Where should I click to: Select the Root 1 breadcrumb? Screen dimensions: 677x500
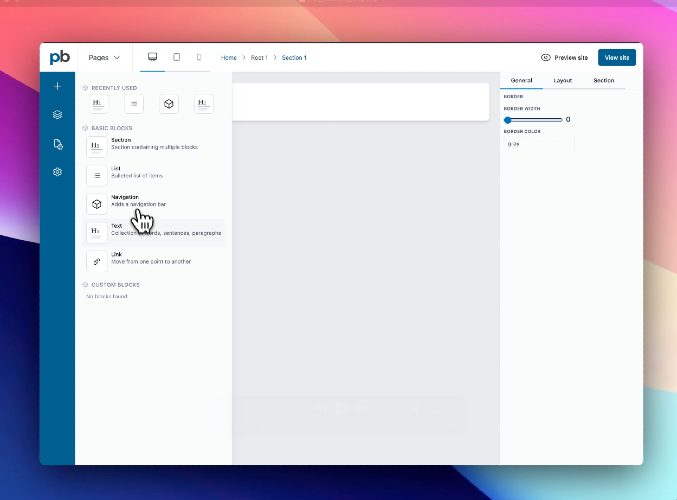(259, 57)
